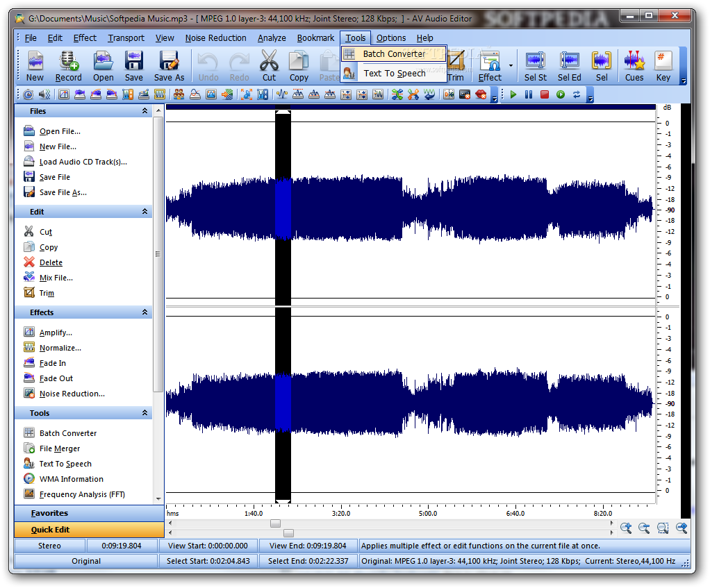This screenshot has width=710, height=588.
Task: Click the group of people icon in the effects toolbar
Action: coord(179,94)
